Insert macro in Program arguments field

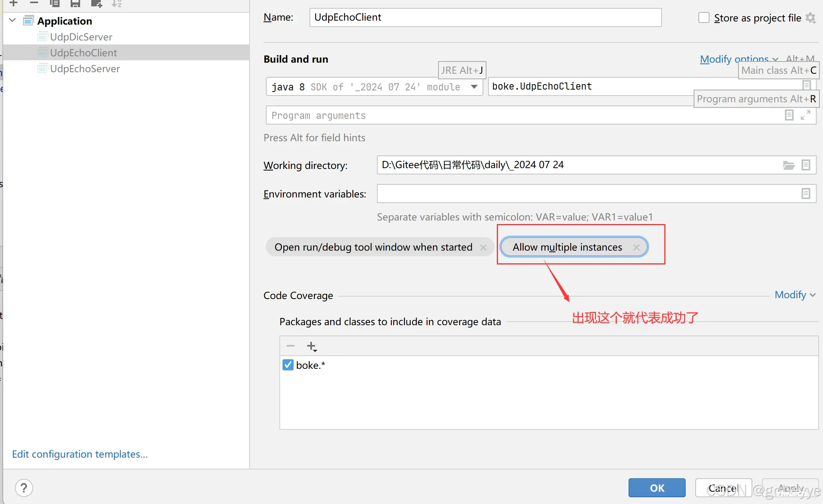789,115
